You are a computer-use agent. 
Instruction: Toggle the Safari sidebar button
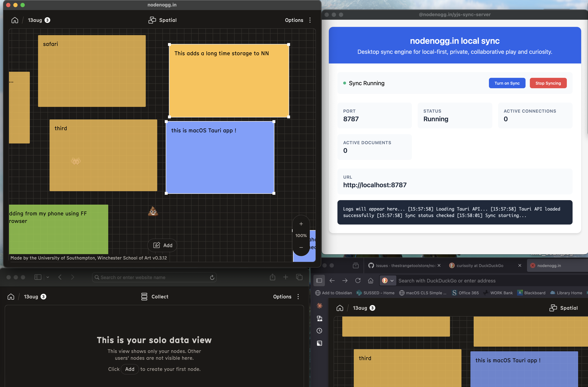click(x=38, y=277)
